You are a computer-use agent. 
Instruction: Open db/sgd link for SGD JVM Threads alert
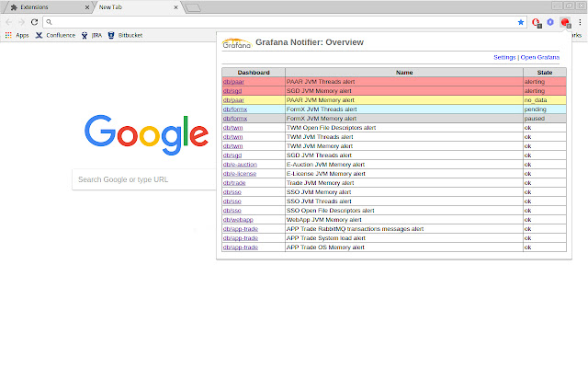point(232,155)
